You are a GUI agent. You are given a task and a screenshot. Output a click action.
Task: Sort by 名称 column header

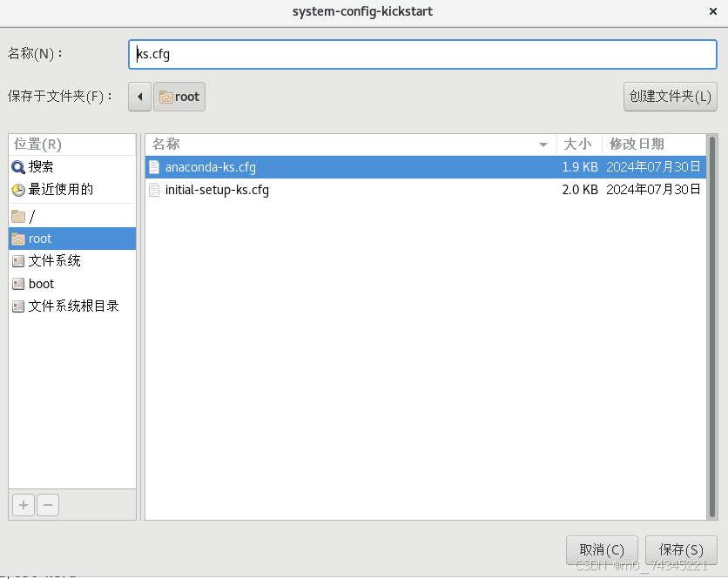coord(351,145)
